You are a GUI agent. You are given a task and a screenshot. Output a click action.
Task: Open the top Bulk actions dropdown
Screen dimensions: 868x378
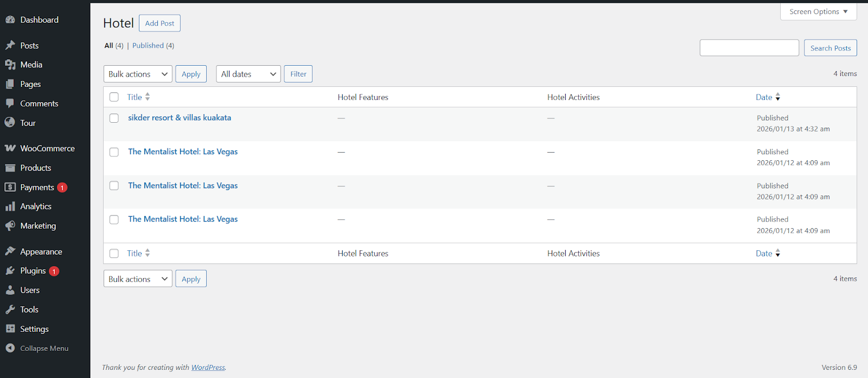(x=138, y=74)
